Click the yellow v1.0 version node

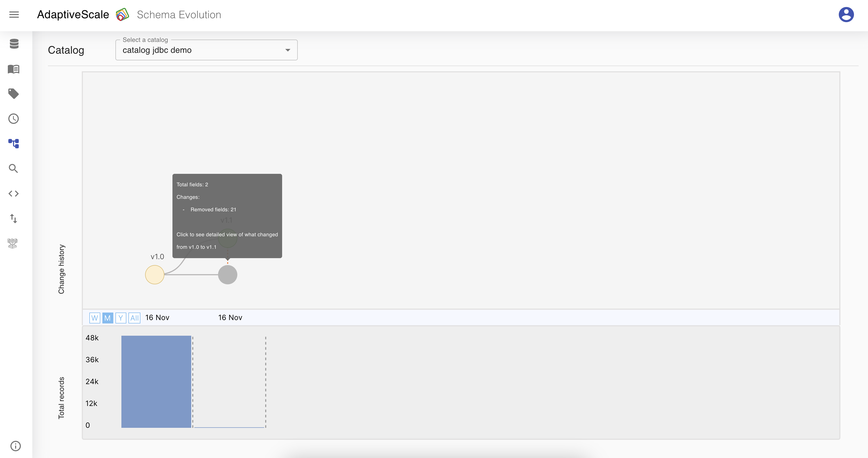pyautogui.click(x=155, y=275)
